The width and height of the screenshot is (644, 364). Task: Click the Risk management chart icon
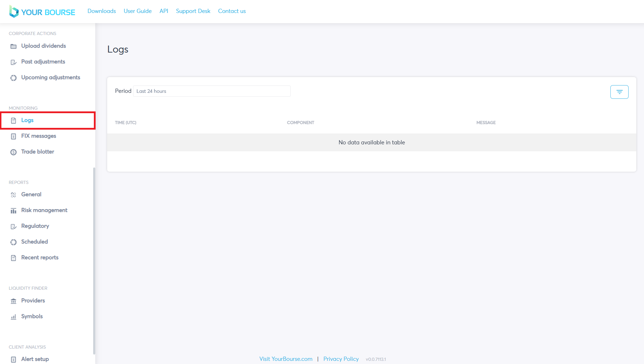point(13,211)
